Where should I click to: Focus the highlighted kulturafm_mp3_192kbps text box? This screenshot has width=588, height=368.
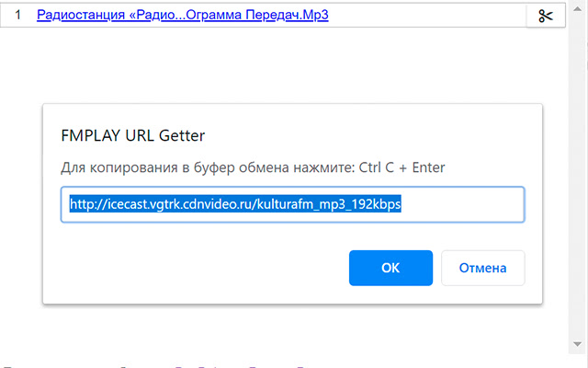click(292, 204)
